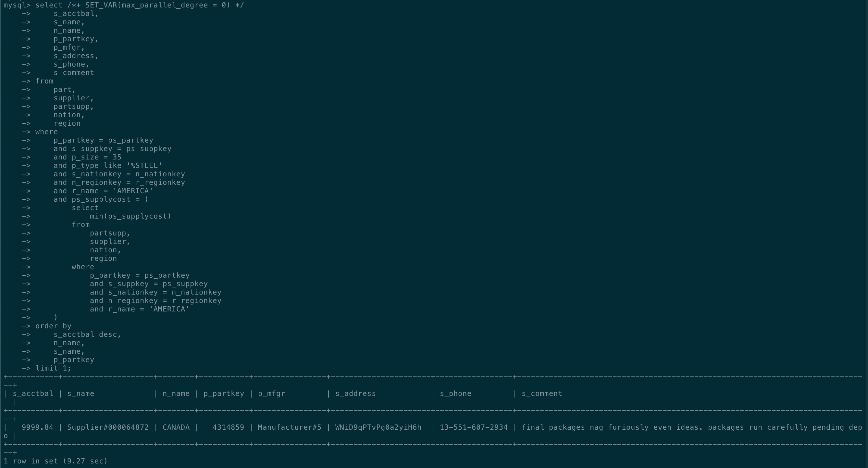The height and width of the screenshot is (468, 868).
Task: Select CANADA in the result row
Action: [176, 427]
